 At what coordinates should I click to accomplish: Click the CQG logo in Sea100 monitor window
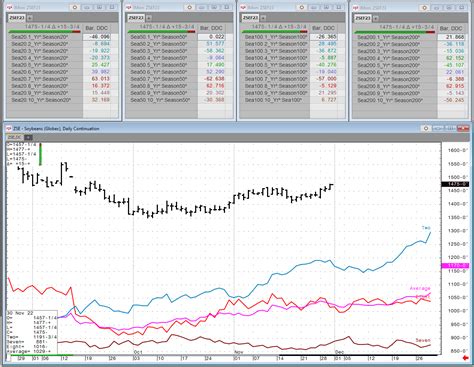[x=243, y=7]
